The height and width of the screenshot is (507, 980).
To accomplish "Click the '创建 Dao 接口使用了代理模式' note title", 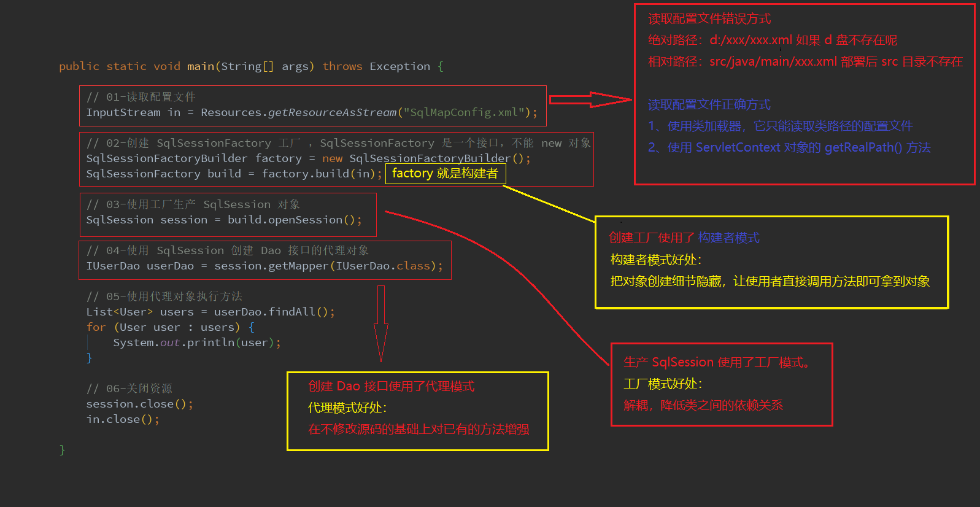I will [391, 386].
